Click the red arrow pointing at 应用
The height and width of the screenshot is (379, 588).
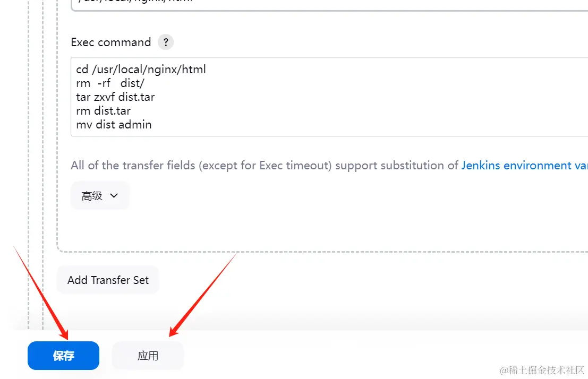[x=203, y=295]
